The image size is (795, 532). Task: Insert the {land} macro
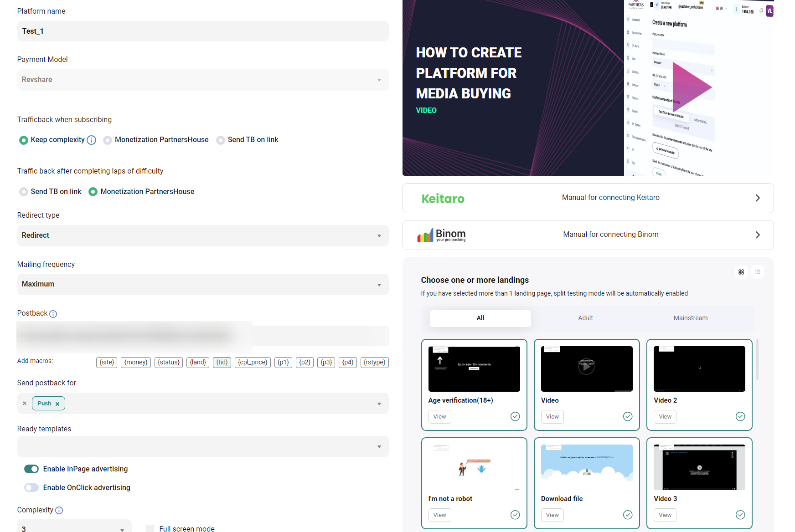click(198, 363)
